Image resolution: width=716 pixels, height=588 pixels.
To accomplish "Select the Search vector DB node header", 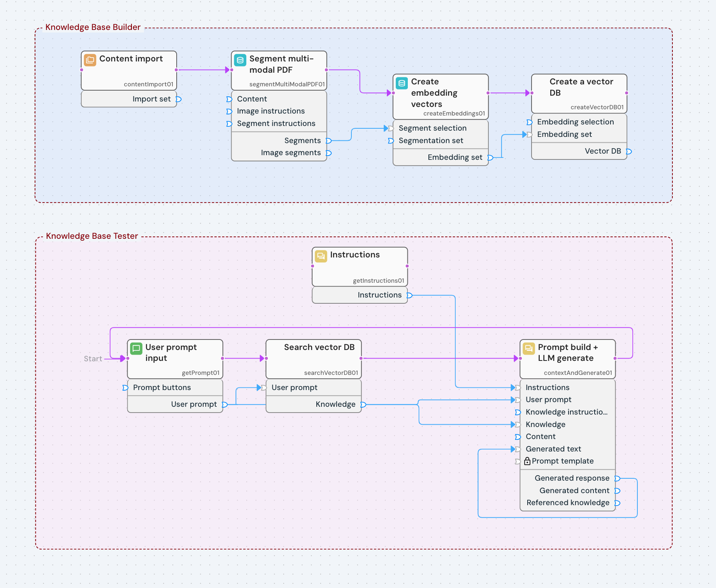I will coord(318,347).
